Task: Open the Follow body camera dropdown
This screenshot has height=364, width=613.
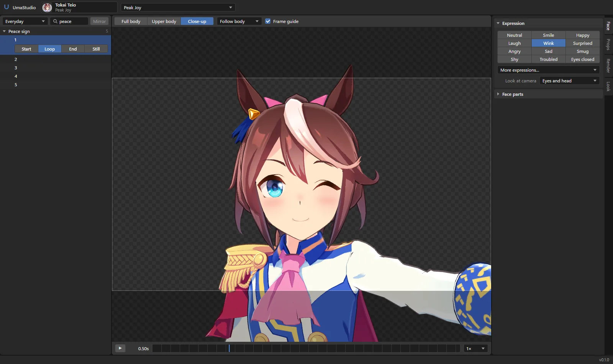Action: 239,21
